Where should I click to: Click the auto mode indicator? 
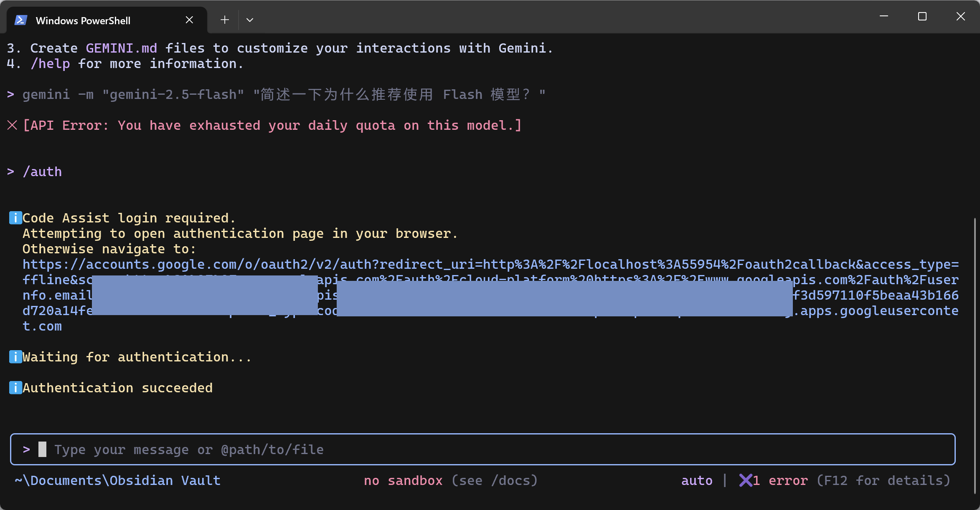point(697,480)
